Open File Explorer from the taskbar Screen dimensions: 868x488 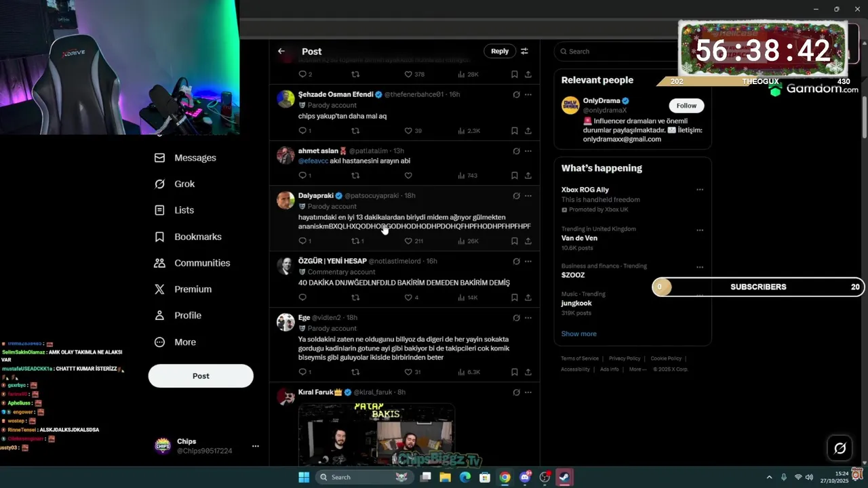point(446,477)
